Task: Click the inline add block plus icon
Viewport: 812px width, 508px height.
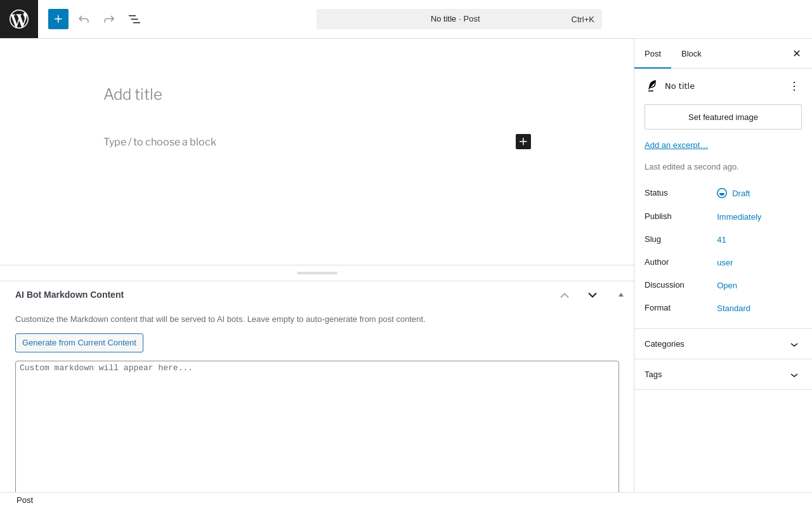Action: pyautogui.click(x=523, y=142)
